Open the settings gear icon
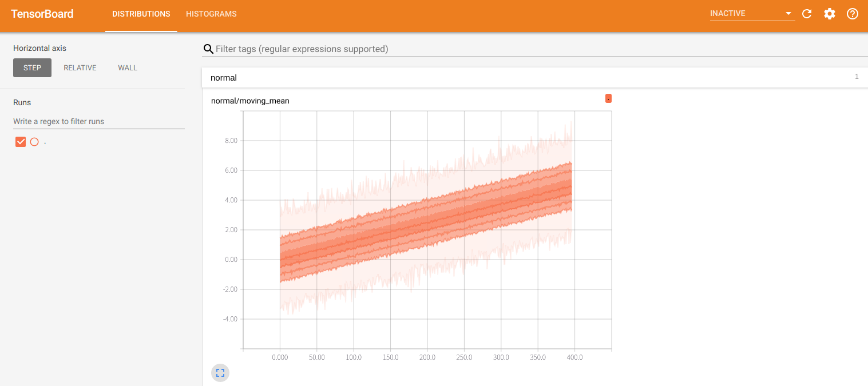Image resolution: width=868 pixels, height=386 pixels. tap(830, 14)
